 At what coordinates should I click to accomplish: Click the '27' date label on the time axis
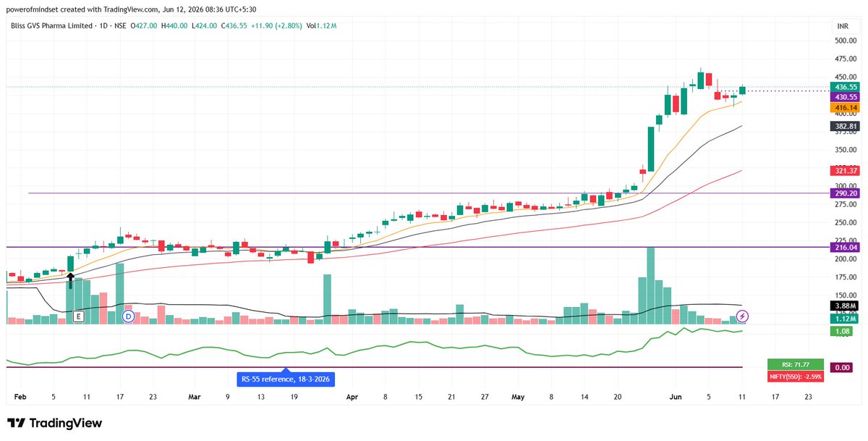485,398
